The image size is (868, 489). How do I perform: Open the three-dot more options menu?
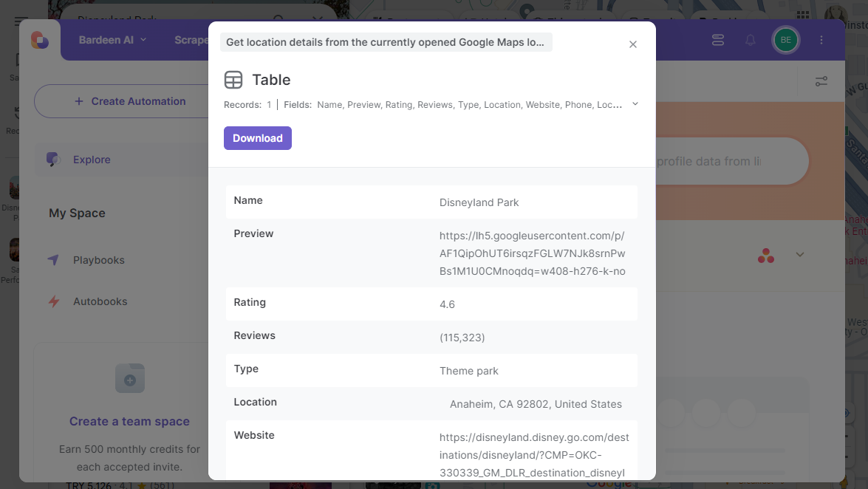click(821, 40)
